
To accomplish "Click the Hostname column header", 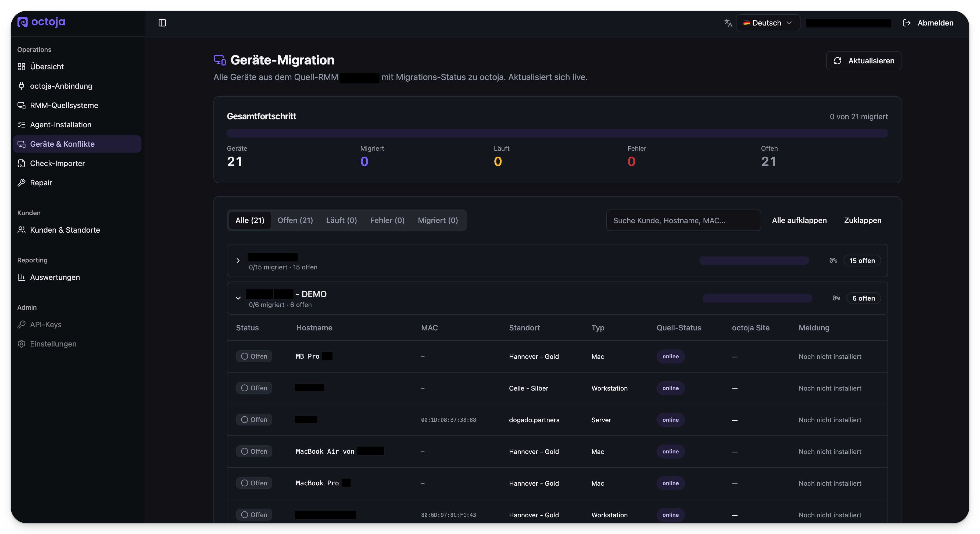I will [314, 328].
